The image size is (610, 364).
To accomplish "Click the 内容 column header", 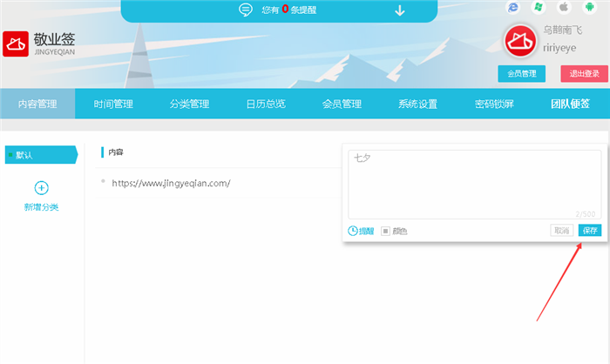I will (116, 152).
